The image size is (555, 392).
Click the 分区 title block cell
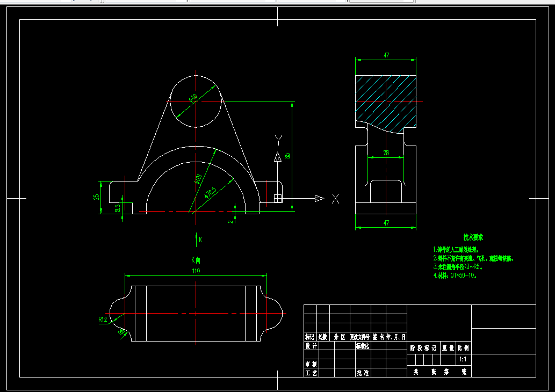(x=340, y=337)
